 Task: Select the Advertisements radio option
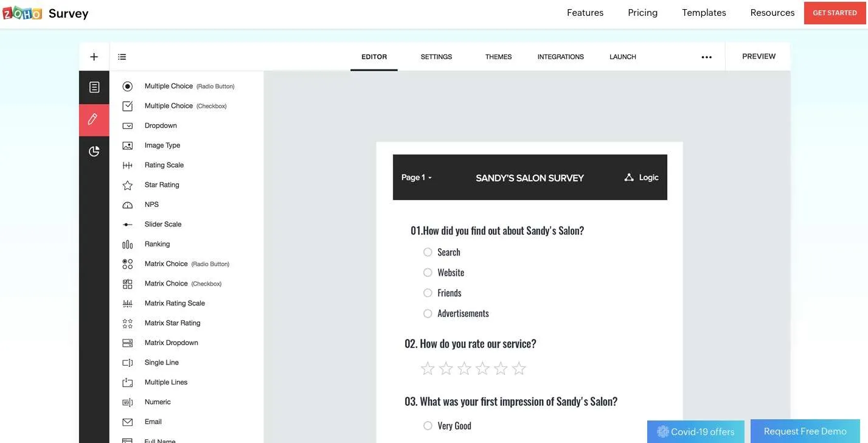click(428, 313)
